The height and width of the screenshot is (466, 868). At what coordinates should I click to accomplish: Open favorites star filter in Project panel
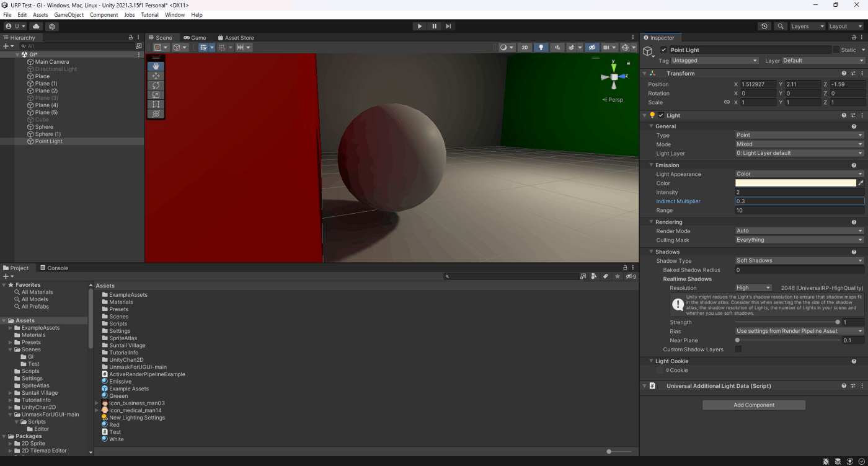618,276
